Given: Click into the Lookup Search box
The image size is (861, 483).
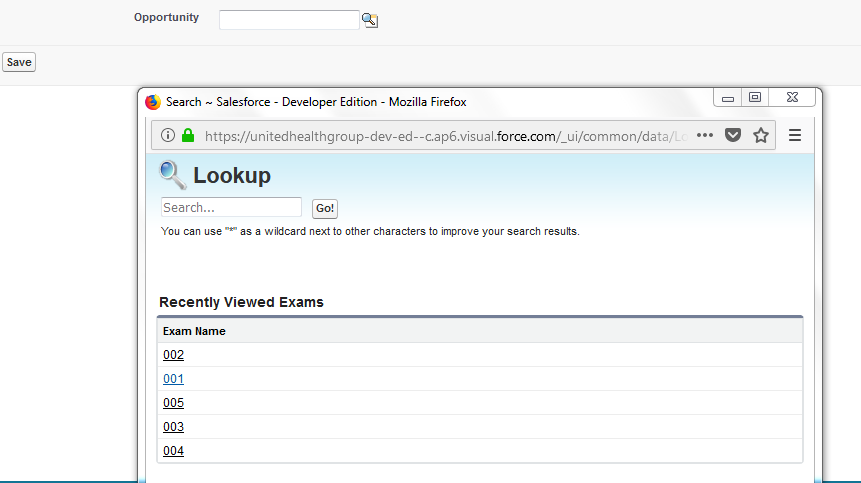Looking at the screenshot, I should 231,208.
